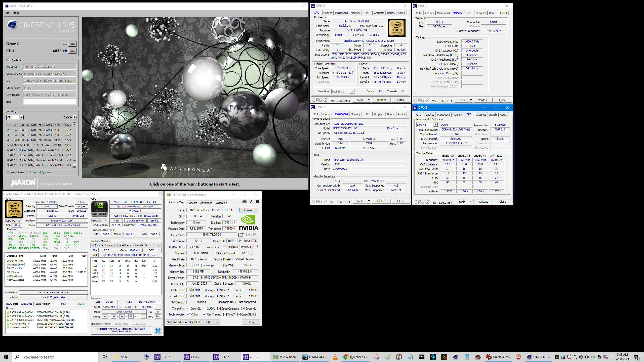Screen dimensions: 644x362
Task: Click the Windows taskbar search box
Action: tap(55, 357)
